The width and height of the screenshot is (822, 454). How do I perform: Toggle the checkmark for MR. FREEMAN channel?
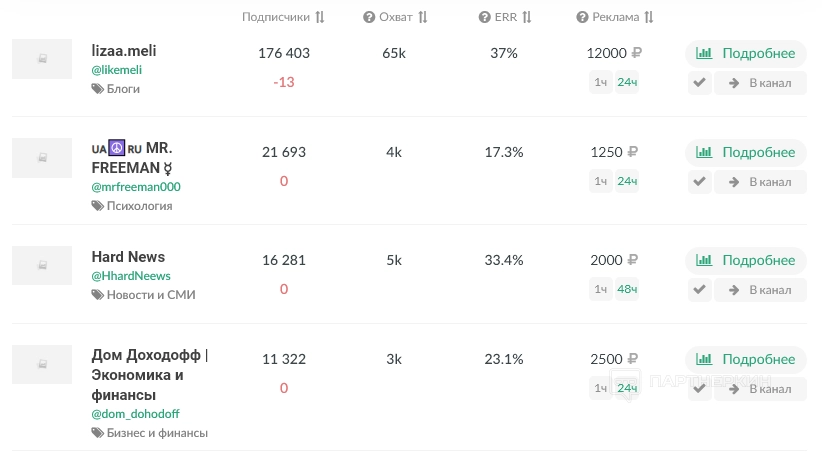point(700,181)
